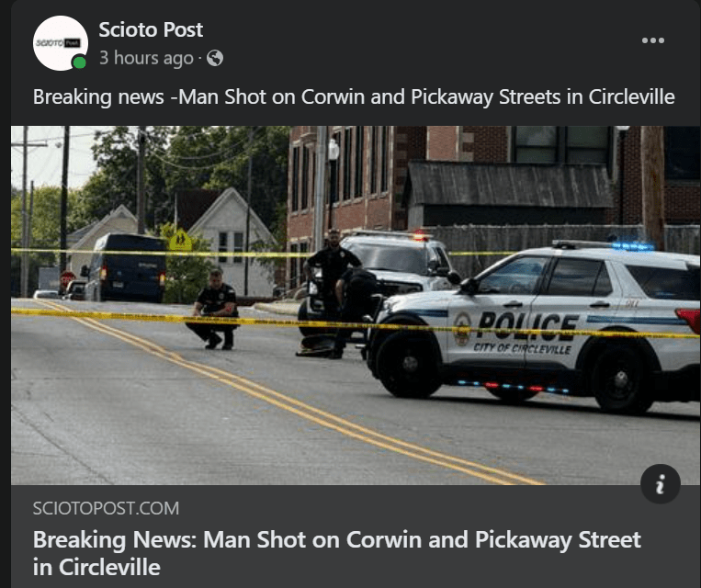
Task: Open Scioto Post profile picture
Action: pos(61,43)
